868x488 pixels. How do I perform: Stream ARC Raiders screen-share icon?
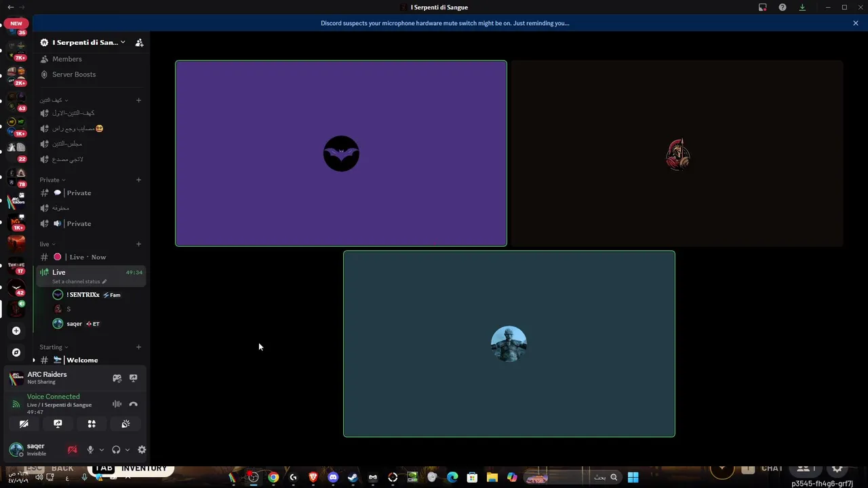click(133, 378)
